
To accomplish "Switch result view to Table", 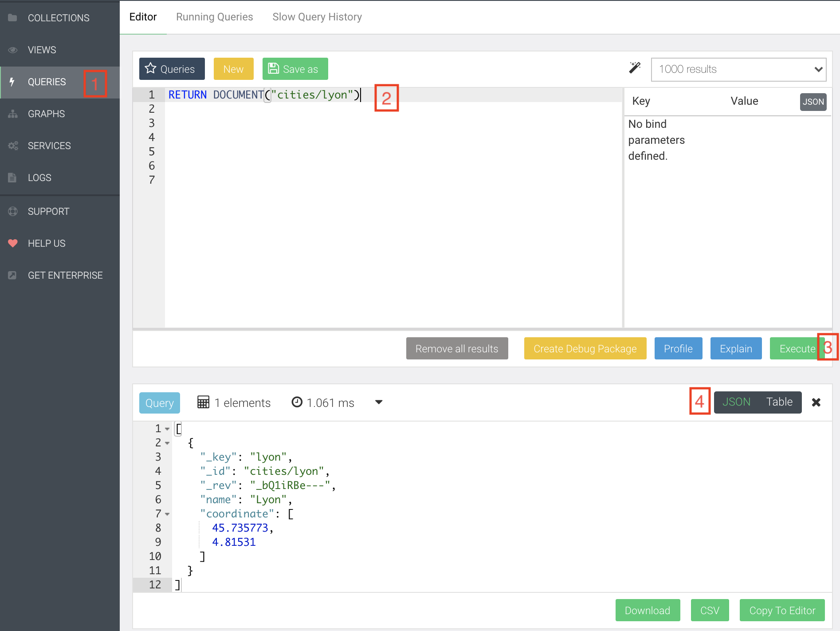I will pos(779,402).
